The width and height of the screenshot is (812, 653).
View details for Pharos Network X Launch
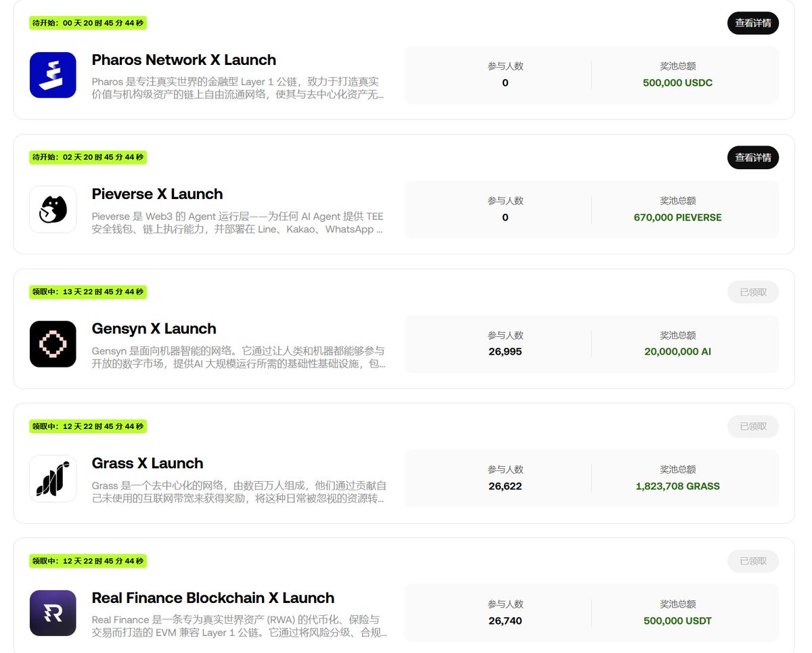pyautogui.click(x=752, y=23)
